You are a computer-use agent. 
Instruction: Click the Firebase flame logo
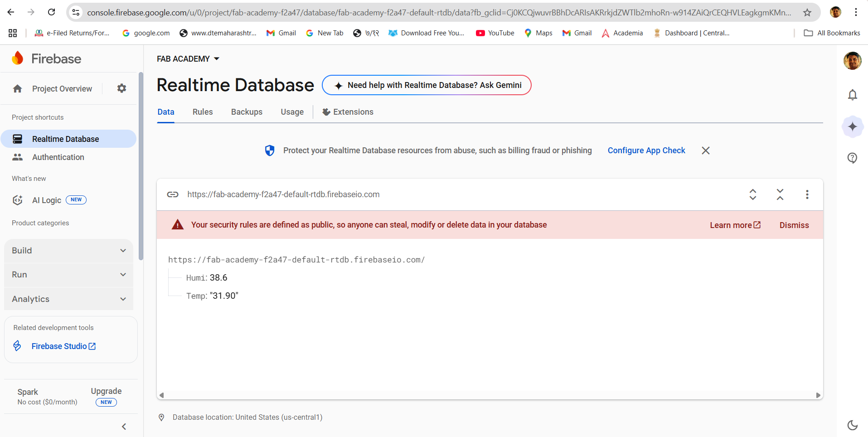tap(18, 58)
